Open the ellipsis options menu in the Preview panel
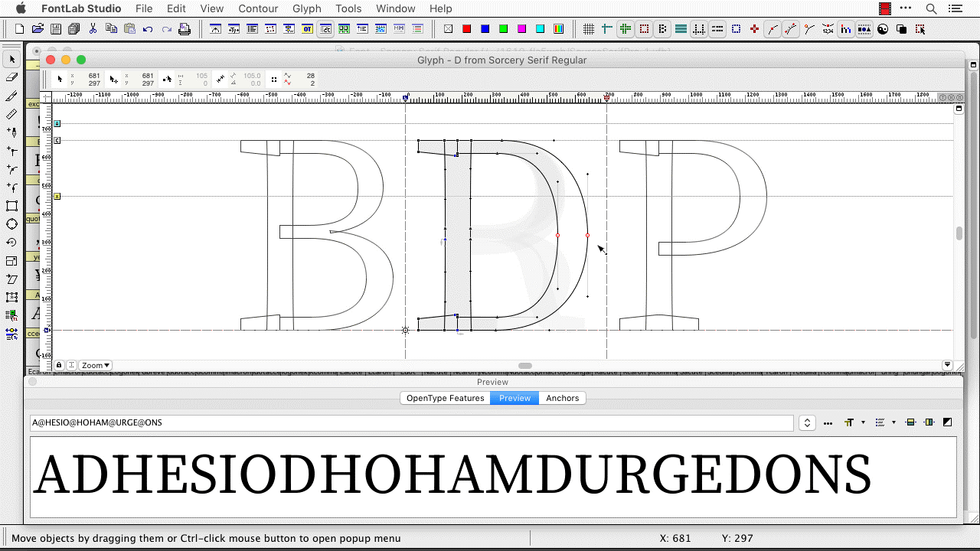The width and height of the screenshot is (980, 551). click(x=828, y=422)
